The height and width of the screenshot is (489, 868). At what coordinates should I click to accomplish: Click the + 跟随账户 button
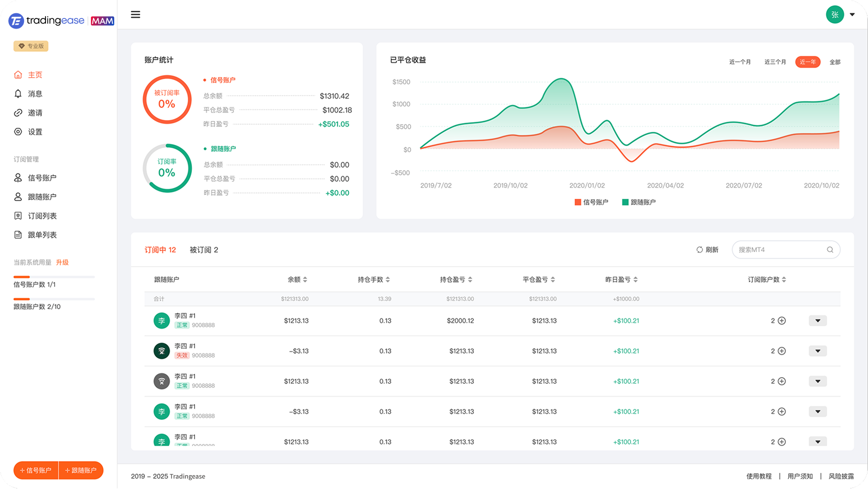(x=81, y=471)
